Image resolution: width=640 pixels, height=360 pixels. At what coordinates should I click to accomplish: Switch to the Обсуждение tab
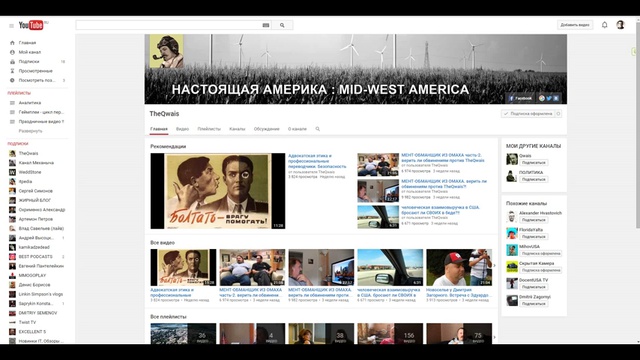(267, 129)
